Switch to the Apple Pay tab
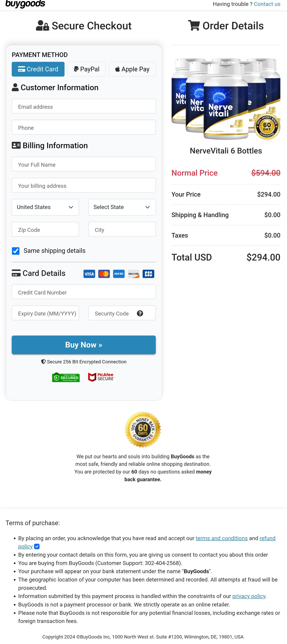This screenshot has height=644, width=287. 132,69
